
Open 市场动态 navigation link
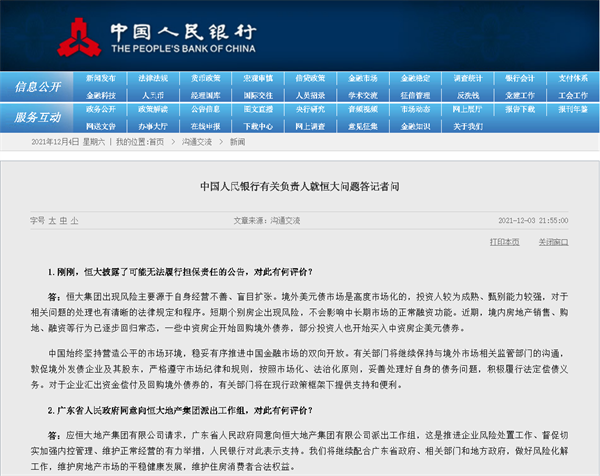(415, 109)
